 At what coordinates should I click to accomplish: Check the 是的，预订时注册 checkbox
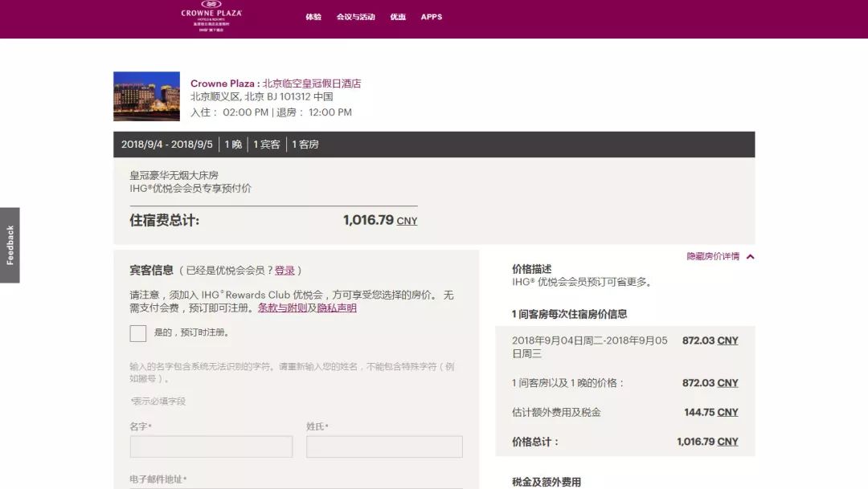point(138,333)
